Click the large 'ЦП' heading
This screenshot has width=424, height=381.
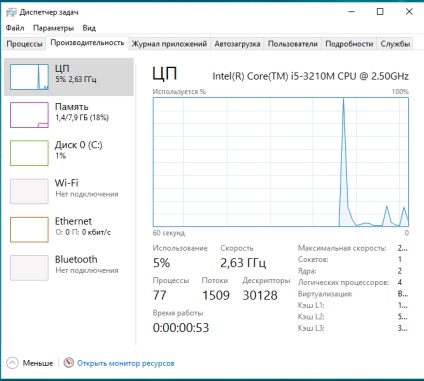pos(165,74)
